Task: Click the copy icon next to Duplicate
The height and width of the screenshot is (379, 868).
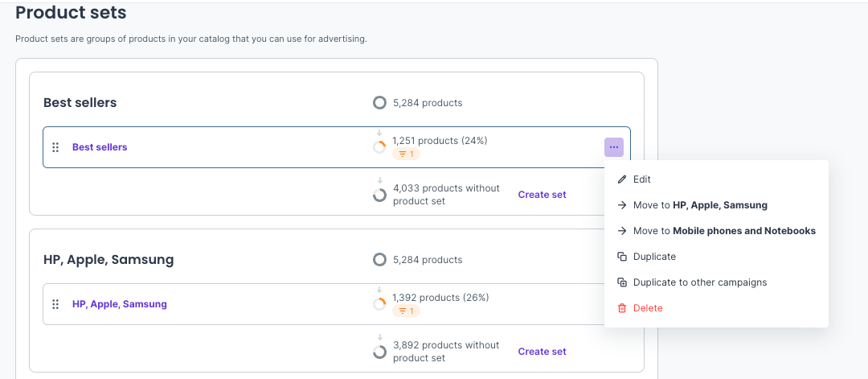Action: coord(621,257)
